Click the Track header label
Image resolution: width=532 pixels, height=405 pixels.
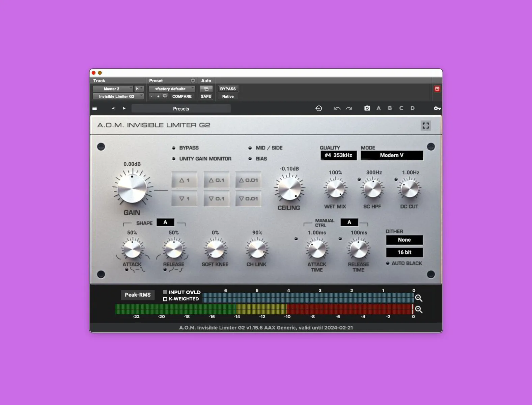click(99, 81)
